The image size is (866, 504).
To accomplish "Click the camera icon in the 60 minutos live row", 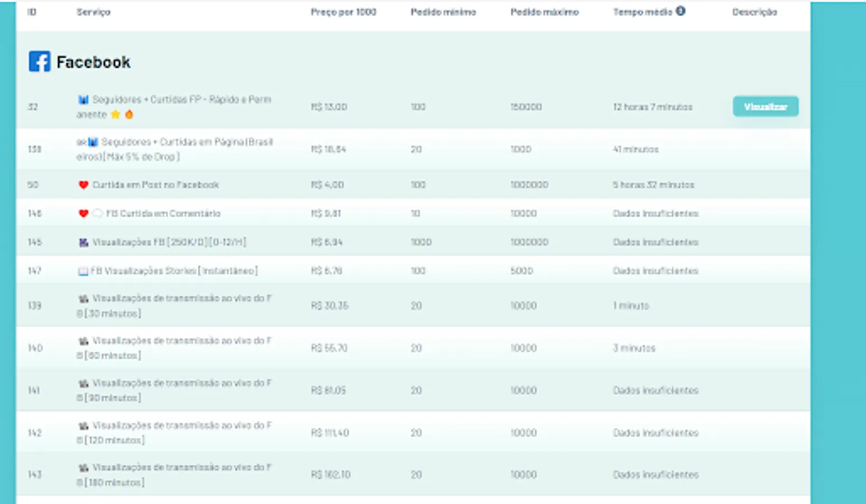I will [83, 341].
